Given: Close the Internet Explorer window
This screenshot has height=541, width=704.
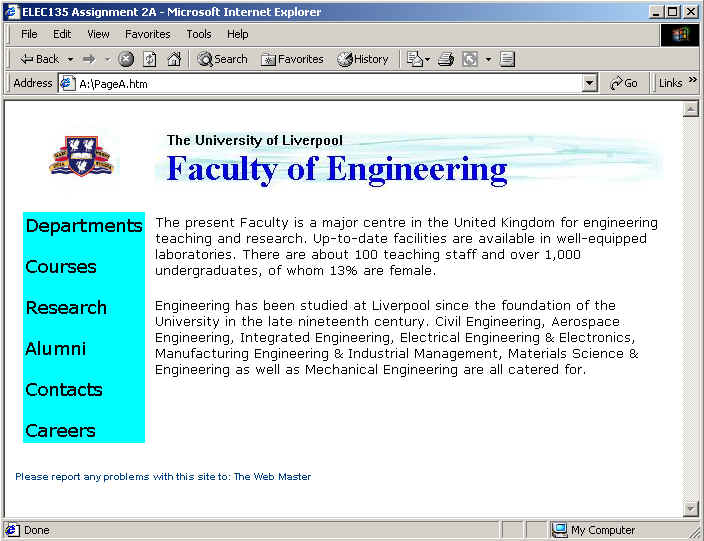Looking at the screenshot, I should [691, 12].
